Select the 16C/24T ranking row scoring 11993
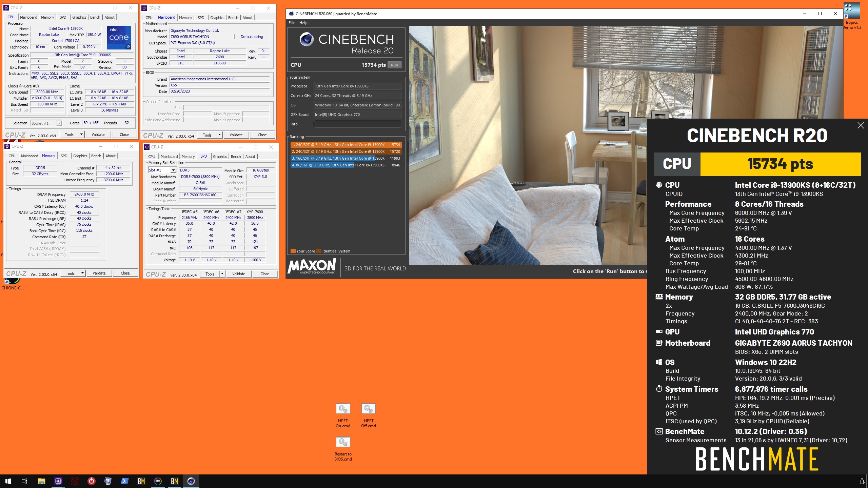 point(346,158)
